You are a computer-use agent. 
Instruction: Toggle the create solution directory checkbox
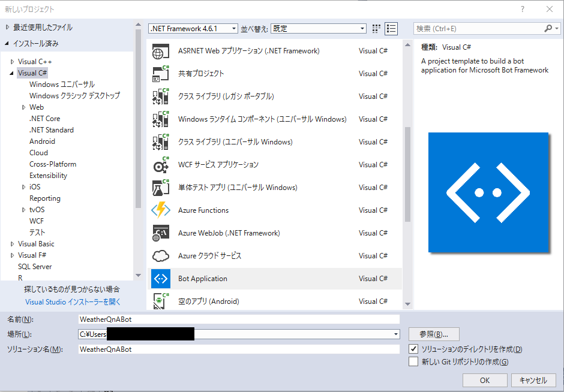413,348
